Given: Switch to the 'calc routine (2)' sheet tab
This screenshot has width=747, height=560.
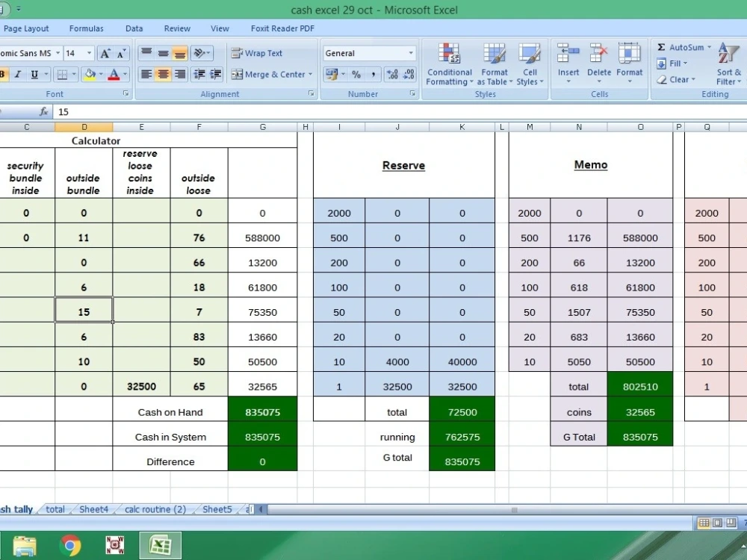Looking at the screenshot, I should (x=155, y=509).
